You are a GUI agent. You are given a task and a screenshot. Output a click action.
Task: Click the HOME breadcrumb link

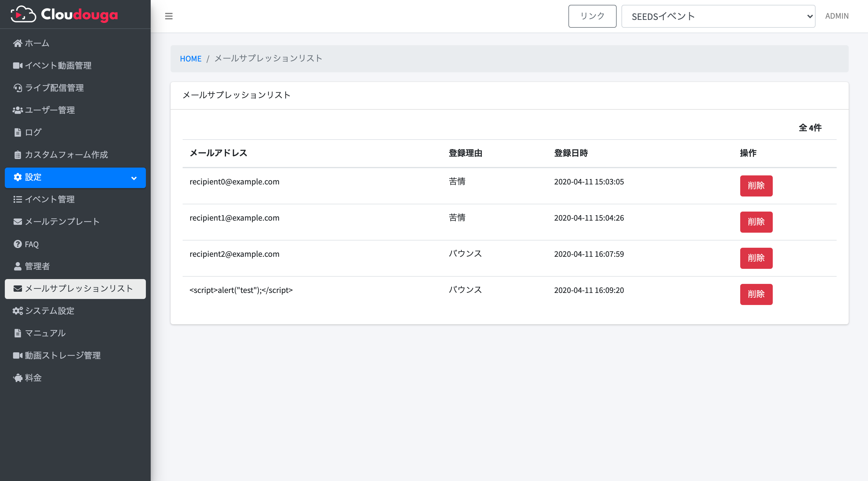190,58
